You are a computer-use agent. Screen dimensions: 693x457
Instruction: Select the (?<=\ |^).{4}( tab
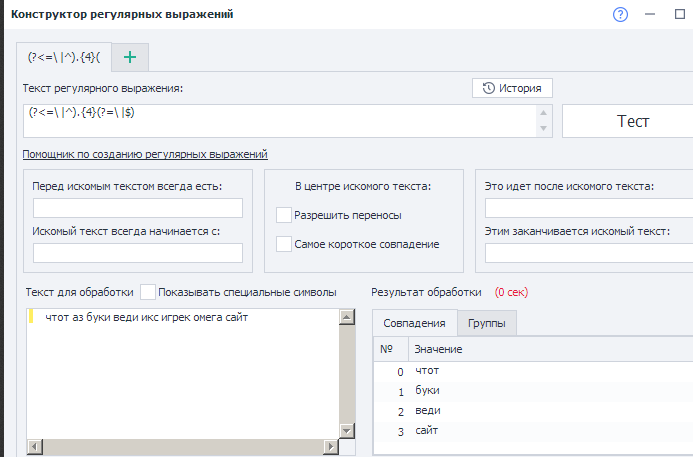[64, 57]
